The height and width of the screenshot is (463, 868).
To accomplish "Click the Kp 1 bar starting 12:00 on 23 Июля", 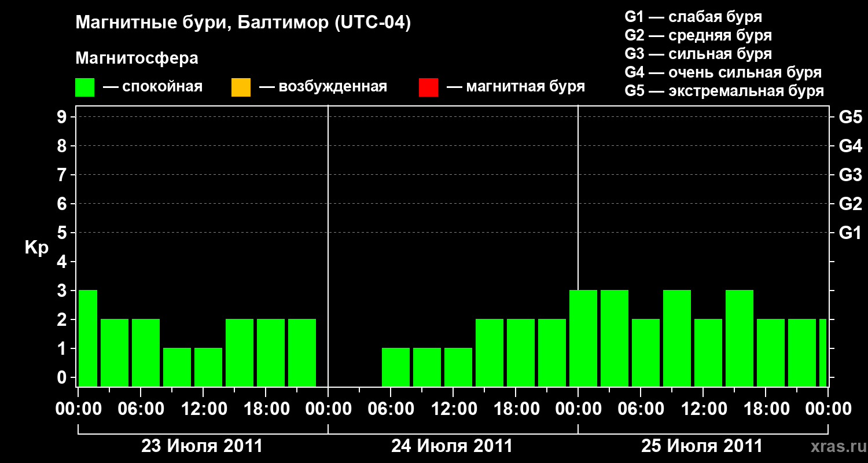I will (x=208, y=367).
